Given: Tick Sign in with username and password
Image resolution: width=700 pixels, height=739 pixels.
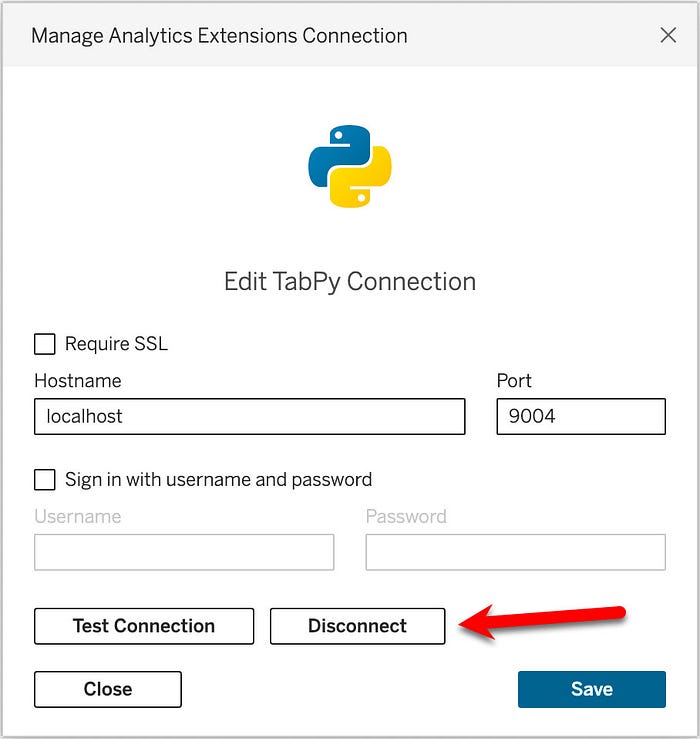Looking at the screenshot, I should pos(45,479).
